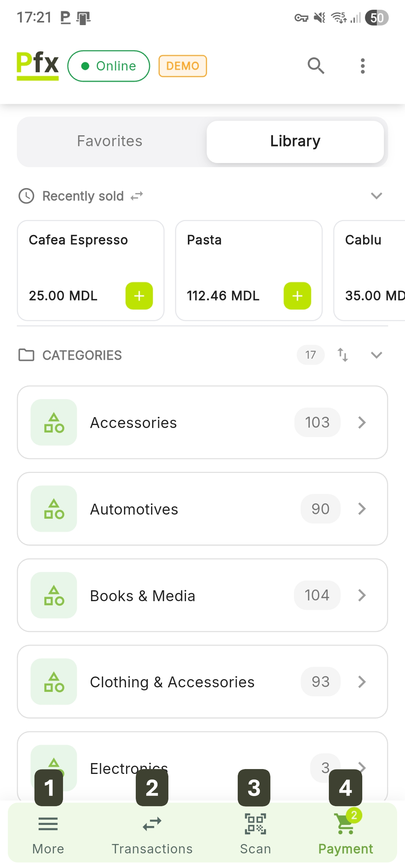Screen dimensions: 405x868
Task: Add Pasta with green plus button
Action: point(297,296)
